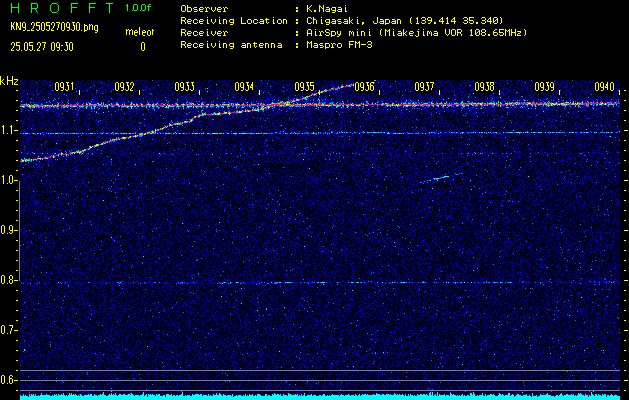Click the 0938 time marker
Viewport: 629px width, 400px height.
tap(484, 87)
